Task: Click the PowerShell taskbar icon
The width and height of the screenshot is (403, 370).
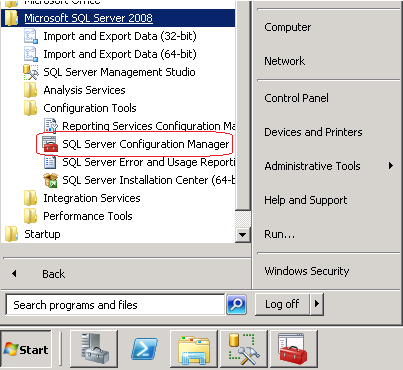Action: point(144,349)
